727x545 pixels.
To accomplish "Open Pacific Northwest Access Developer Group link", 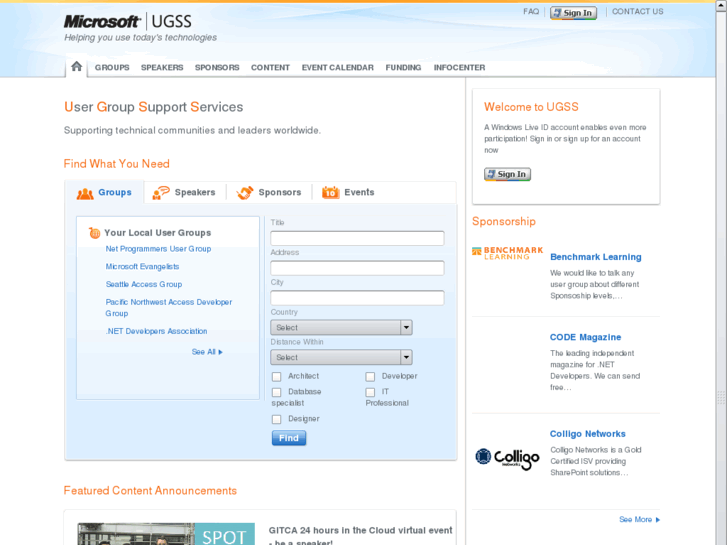I will pos(169,308).
